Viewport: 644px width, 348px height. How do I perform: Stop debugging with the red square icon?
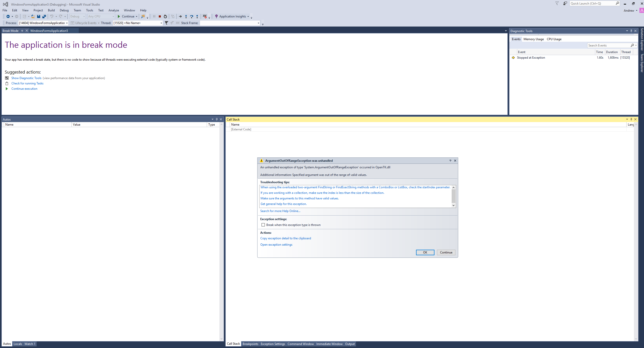pos(160,16)
